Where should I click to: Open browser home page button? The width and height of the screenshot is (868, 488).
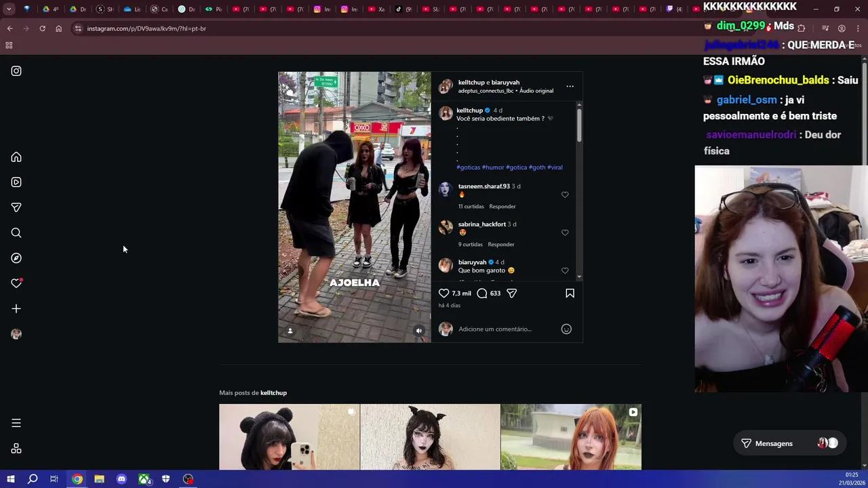[x=58, y=28]
